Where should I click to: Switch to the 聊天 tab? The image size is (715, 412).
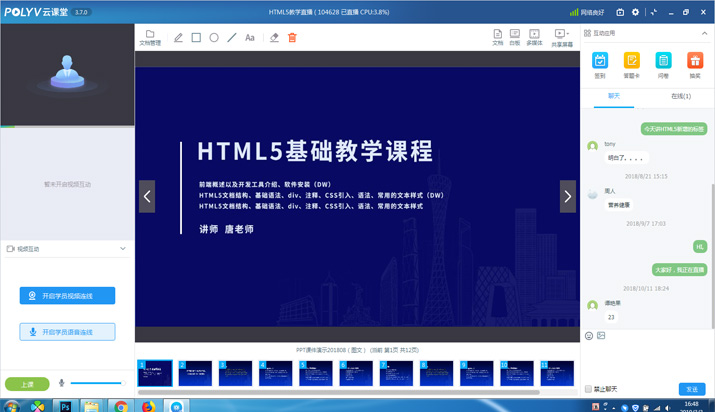614,97
